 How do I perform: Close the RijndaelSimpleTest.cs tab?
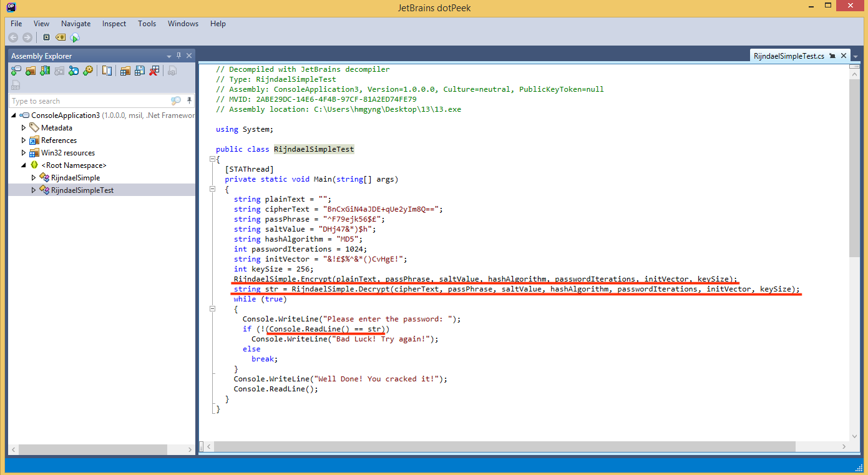(x=844, y=56)
